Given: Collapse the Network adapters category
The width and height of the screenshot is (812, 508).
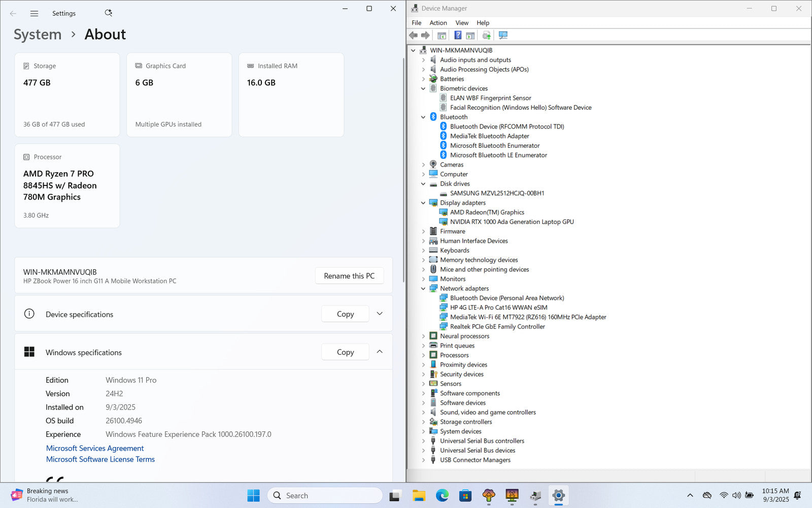Looking at the screenshot, I should tap(423, 289).
